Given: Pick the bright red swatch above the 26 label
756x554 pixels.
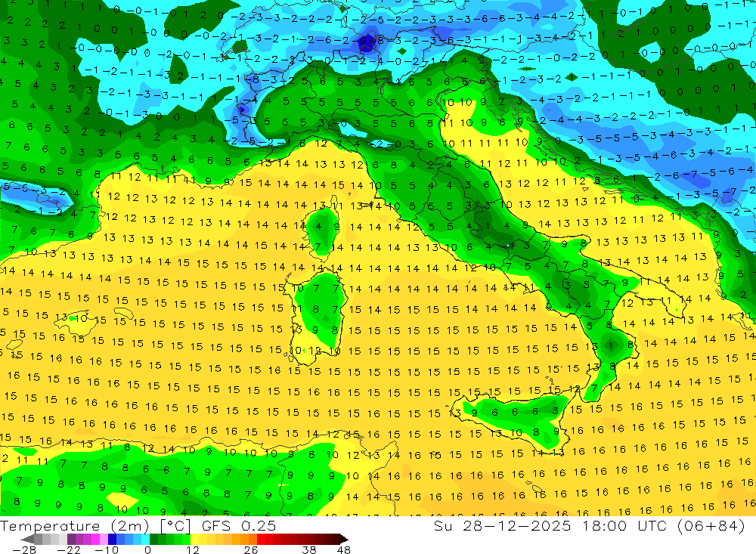Looking at the screenshot, I should point(261,540).
